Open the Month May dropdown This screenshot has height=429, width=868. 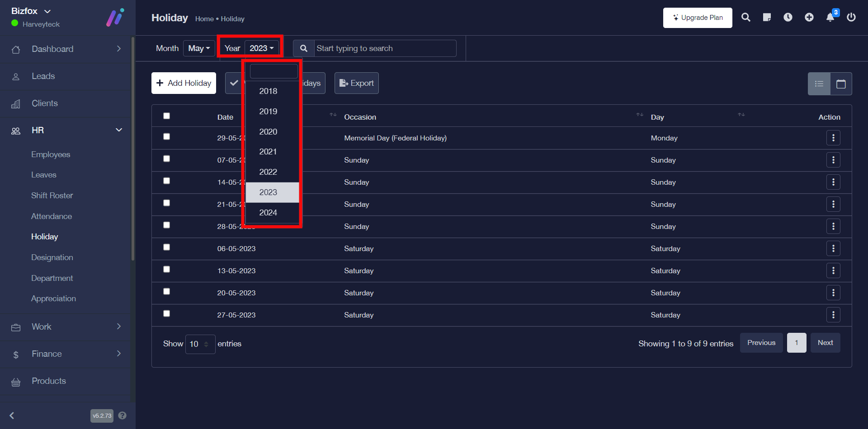(199, 48)
